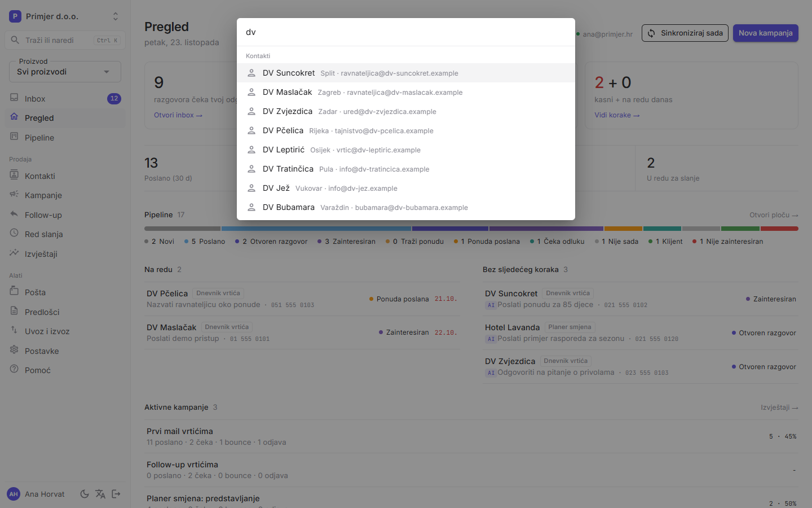
Task: Click the logout icon beside Ana Horvat
Action: 116,494
